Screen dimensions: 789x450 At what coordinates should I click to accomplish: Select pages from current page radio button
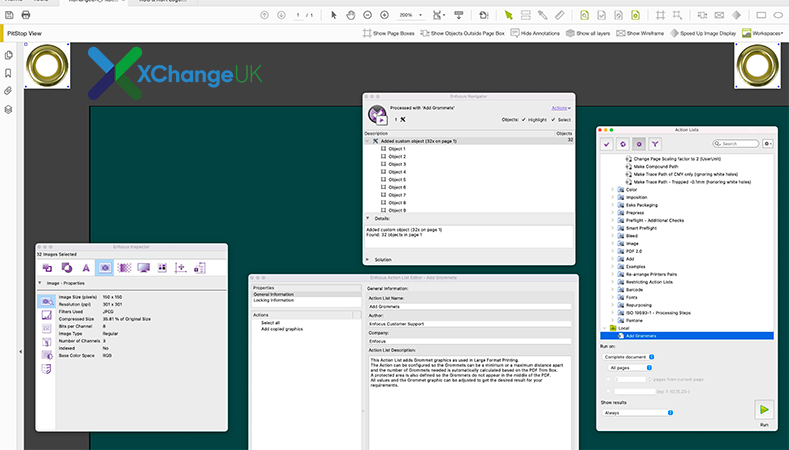[x=609, y=379]
